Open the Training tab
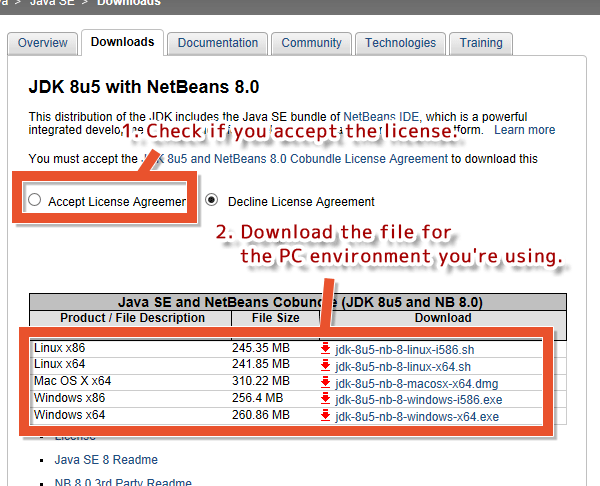Viewport: 600px width, 486px height. 481,43
